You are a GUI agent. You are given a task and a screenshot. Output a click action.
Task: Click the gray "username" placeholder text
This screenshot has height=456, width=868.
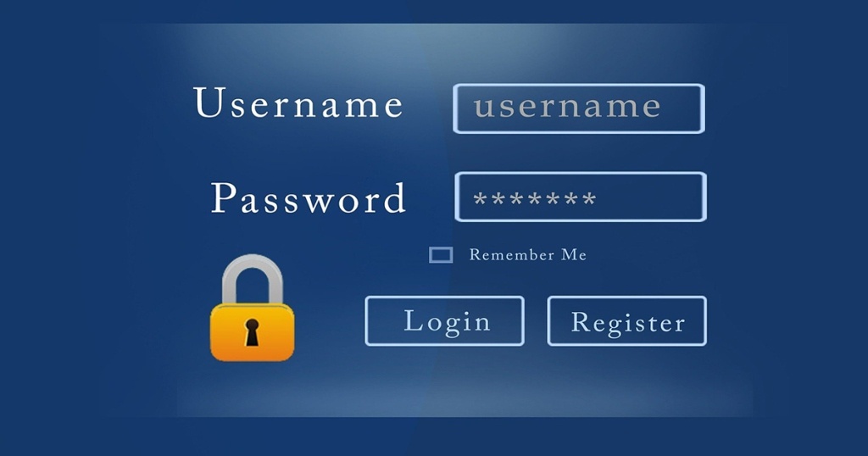click(567, 106)
